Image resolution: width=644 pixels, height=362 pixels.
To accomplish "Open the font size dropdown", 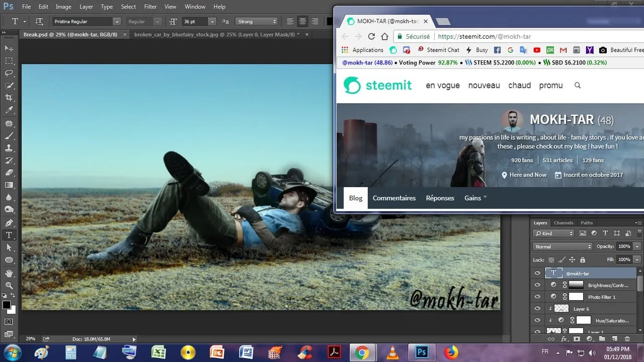I will (212, 22).
